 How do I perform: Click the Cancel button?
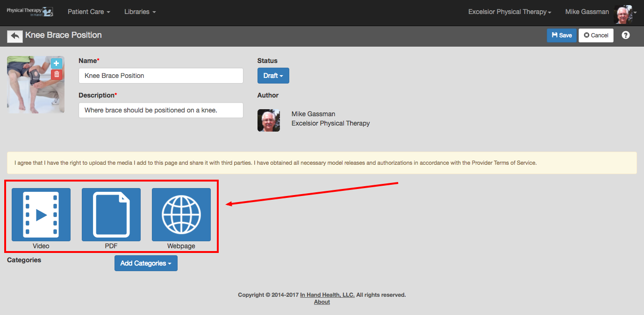click(x=596, y=35)
